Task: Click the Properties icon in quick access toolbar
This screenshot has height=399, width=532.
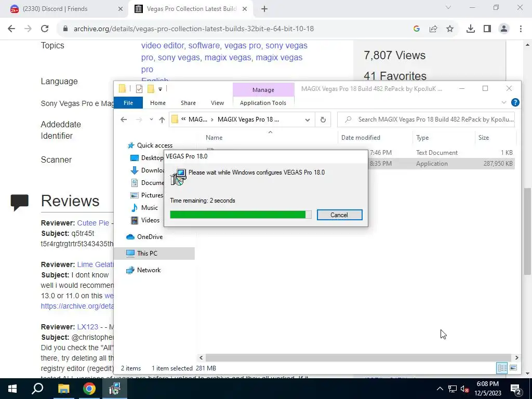Action: (139, 89)
